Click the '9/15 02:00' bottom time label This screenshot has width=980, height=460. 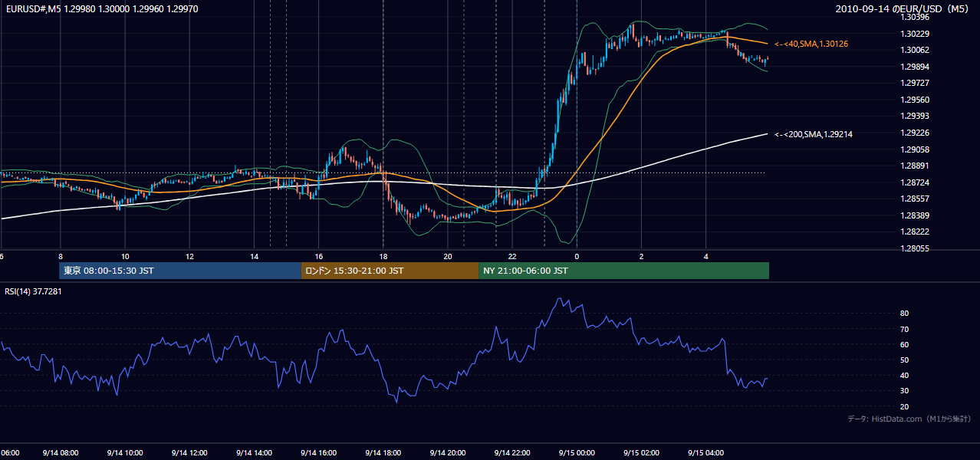[x=641, y=453]
